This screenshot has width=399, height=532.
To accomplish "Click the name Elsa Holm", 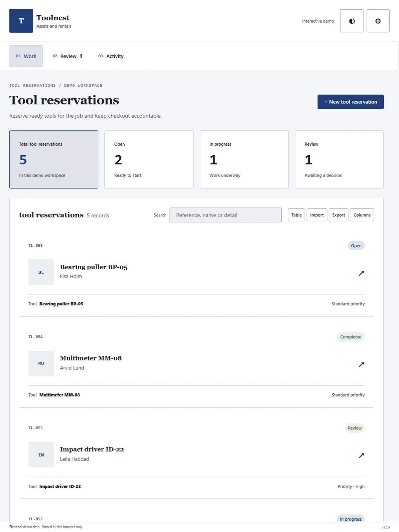I will (x=71, y=276).
